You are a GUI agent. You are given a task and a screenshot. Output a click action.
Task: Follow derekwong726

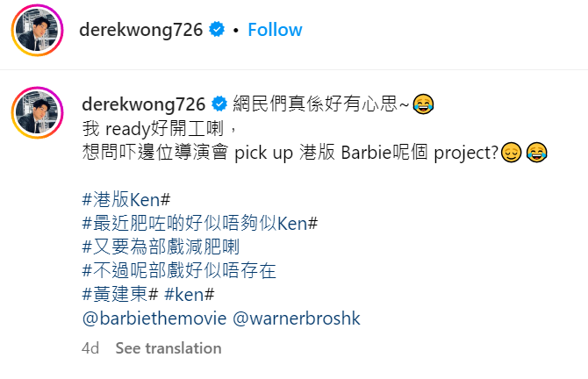pos(275,30)
